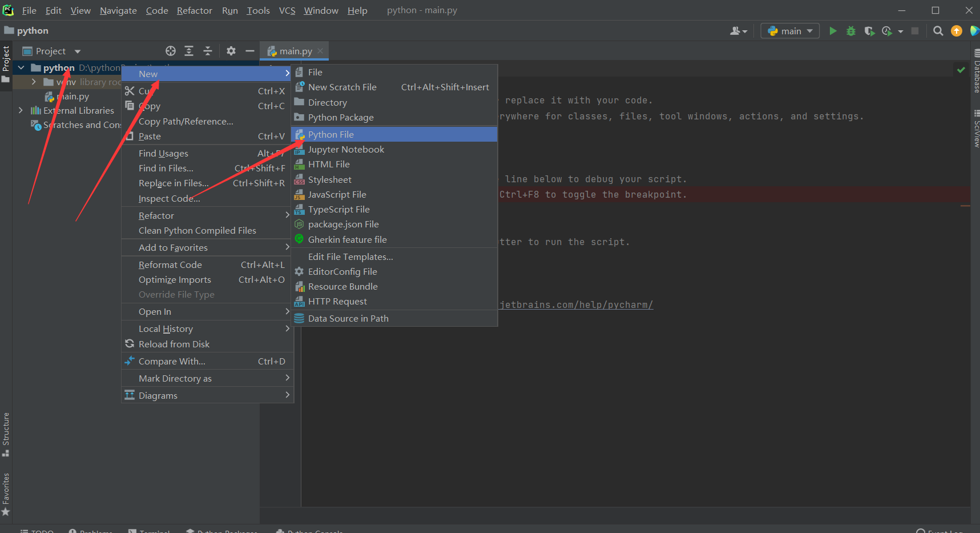Click Reload from Disk

(207, 344)
